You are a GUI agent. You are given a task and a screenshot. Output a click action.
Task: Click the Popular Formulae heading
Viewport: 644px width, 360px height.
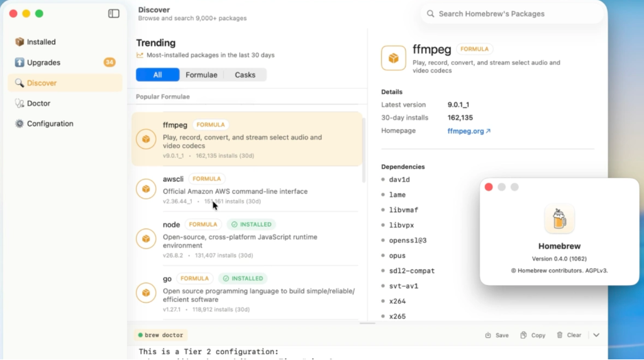(163, 97)
